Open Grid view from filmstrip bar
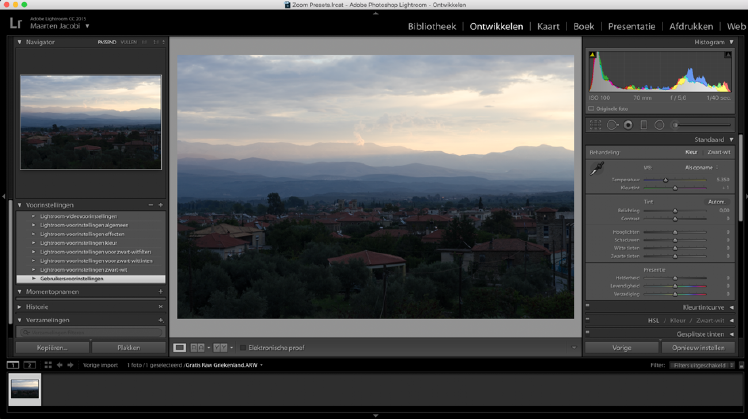The image size is (748, 419). coord(48,365)
